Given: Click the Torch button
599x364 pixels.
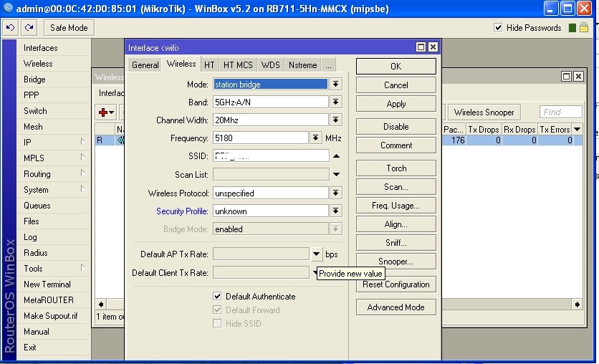Looking at the screenshot, I should [396, 168].
